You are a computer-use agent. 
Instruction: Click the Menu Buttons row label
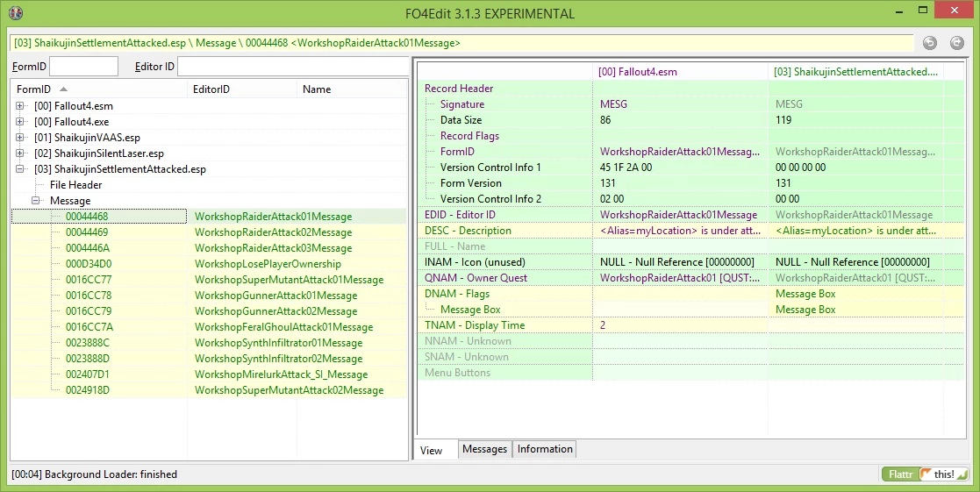coord(457,373)
